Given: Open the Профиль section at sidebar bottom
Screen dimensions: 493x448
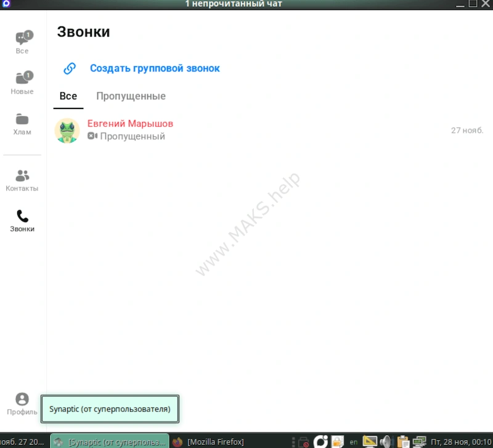Looking at the screenshot, I should (x=22, y=402).
